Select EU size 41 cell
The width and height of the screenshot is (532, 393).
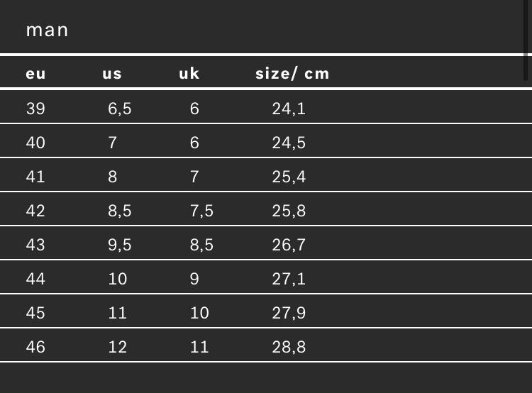point(35,177)
